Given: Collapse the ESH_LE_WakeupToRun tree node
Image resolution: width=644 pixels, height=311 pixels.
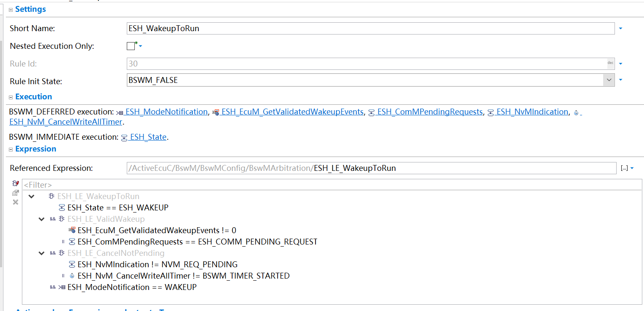Looking at the screenshot, I should [31, 196].
